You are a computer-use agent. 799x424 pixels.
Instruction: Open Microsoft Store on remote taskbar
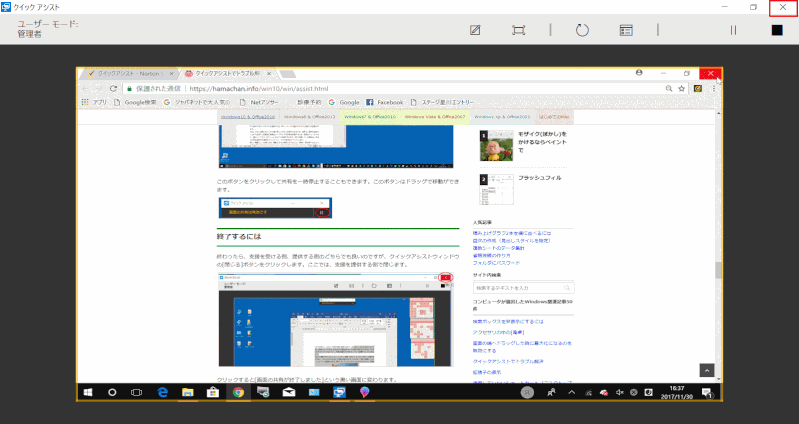tap(212, 392)
